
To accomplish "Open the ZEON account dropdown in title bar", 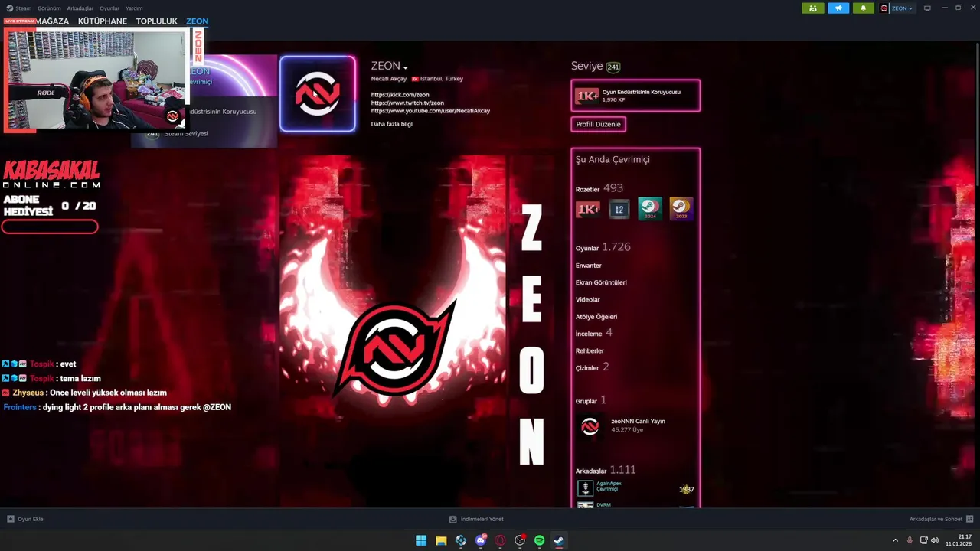I will [897, 8].
